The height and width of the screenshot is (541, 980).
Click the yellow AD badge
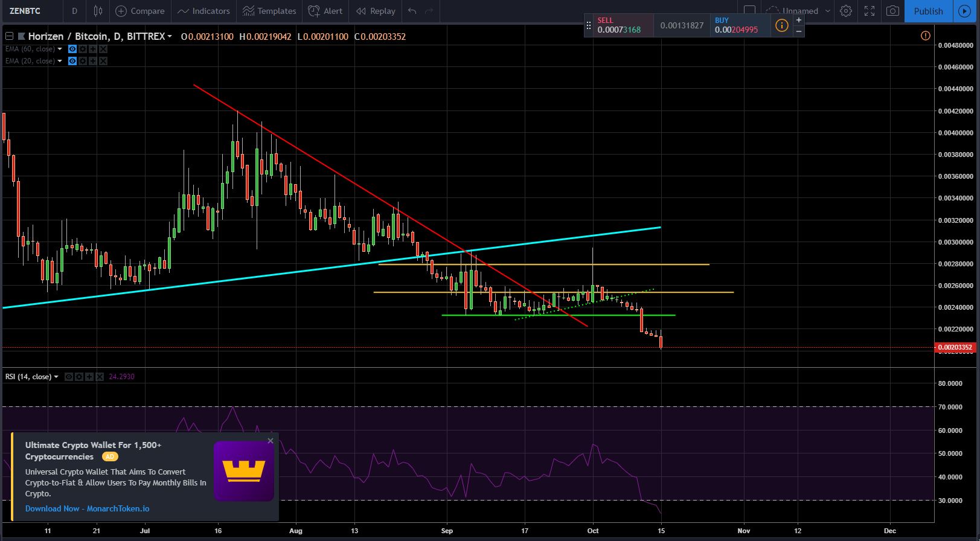coord(110,457)
